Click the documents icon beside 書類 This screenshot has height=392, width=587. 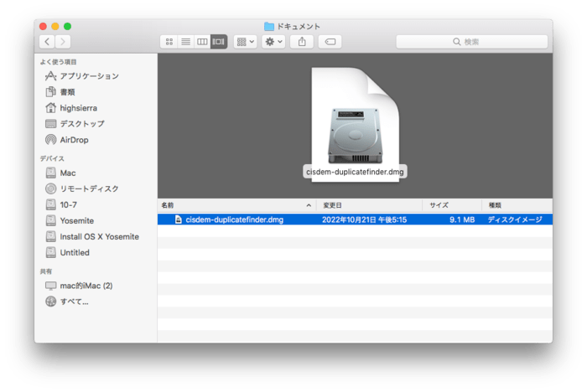tap(50, 92)
